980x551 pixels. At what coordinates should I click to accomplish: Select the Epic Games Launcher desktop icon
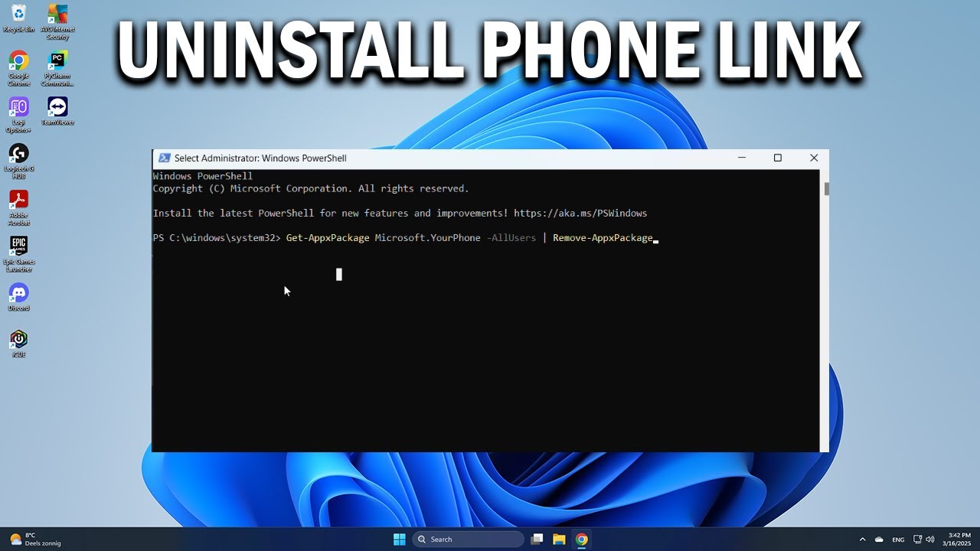pyautogui.click(x=18, y=254)
